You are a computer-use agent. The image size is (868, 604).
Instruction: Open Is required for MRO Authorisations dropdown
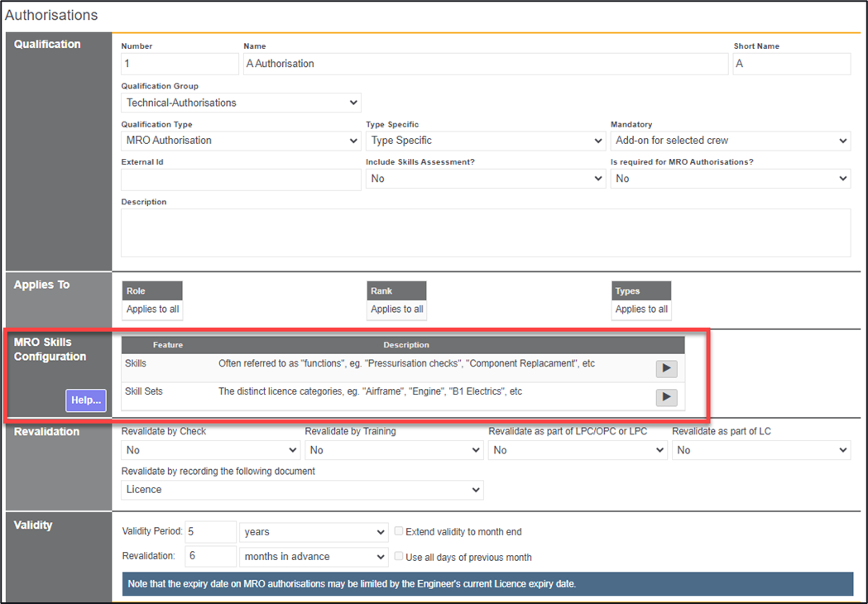730,179
